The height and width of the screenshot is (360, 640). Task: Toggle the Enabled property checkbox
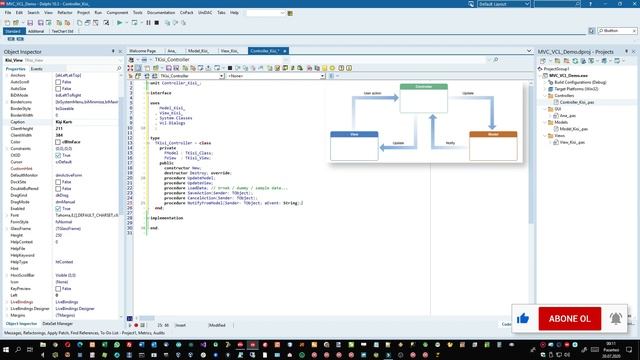tap(58, 209)
